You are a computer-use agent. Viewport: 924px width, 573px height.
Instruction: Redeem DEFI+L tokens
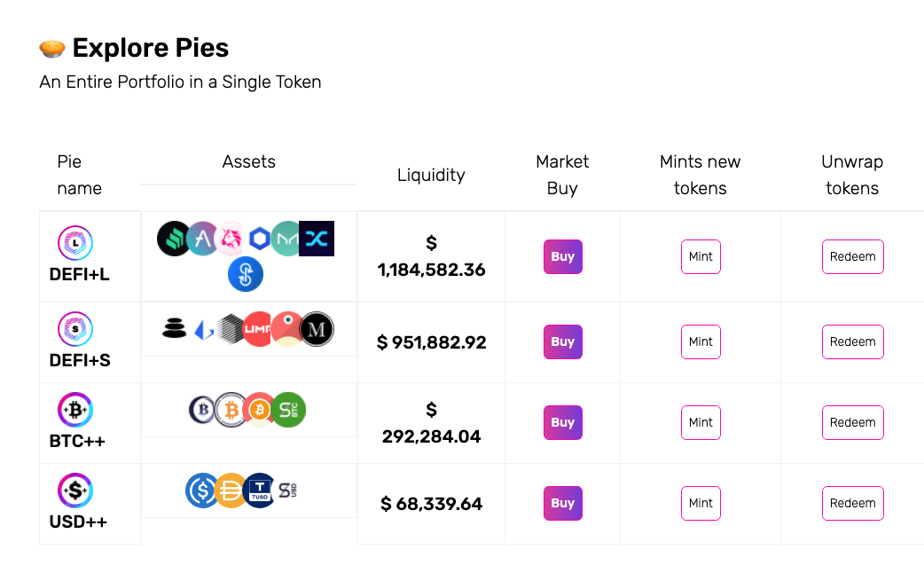[852, 256]
